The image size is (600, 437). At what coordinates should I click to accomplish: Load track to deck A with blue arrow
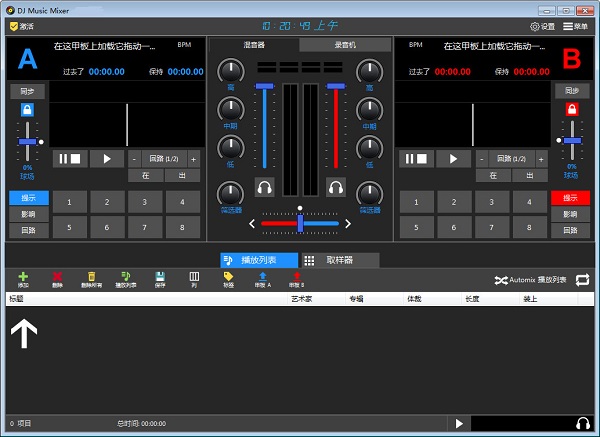pos(262,277)
